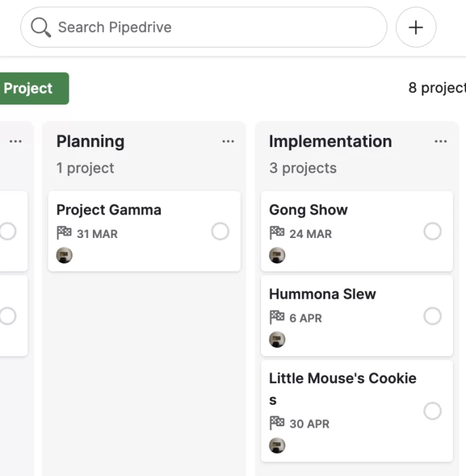466x476 pixels.
Task: Focus the Search Pipedrive field
Action: tap(204, 27)
